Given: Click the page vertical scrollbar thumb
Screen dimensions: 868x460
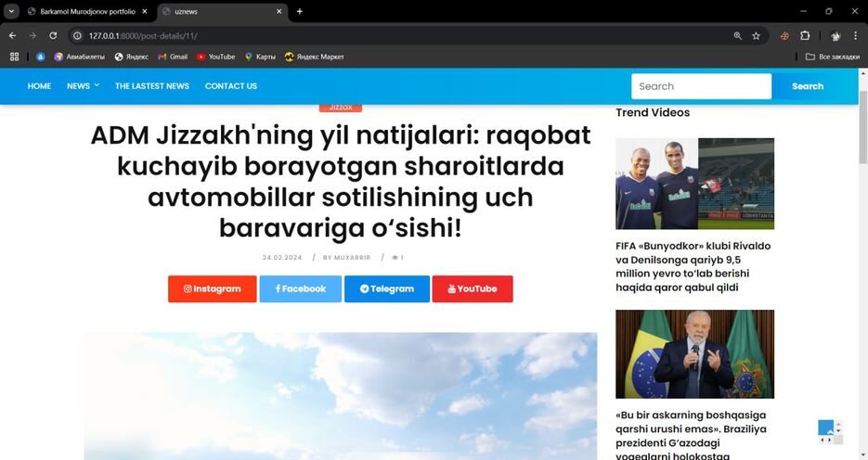Looking at the screenshot, I should [863, 127].
